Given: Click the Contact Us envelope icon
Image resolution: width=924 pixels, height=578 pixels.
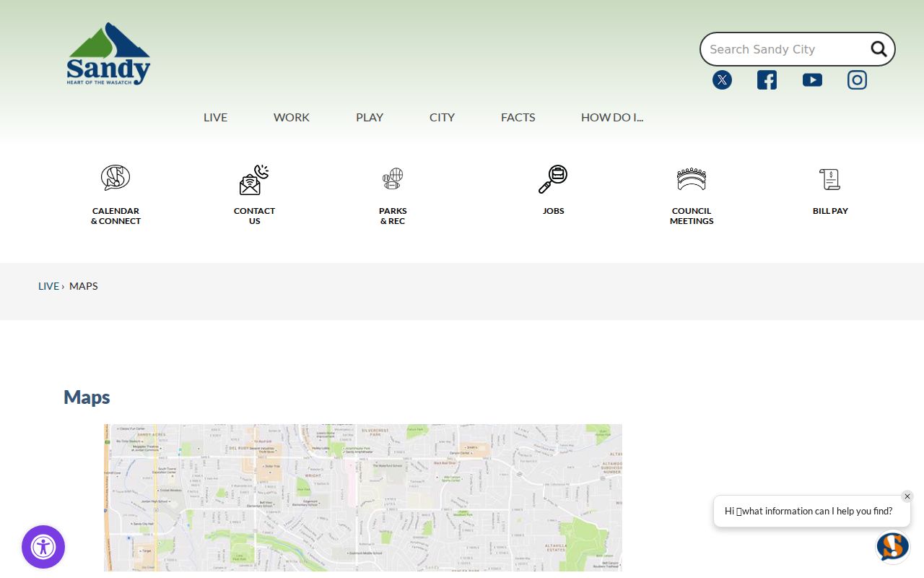Looking at the screenshot, I should tap(254, 179).
